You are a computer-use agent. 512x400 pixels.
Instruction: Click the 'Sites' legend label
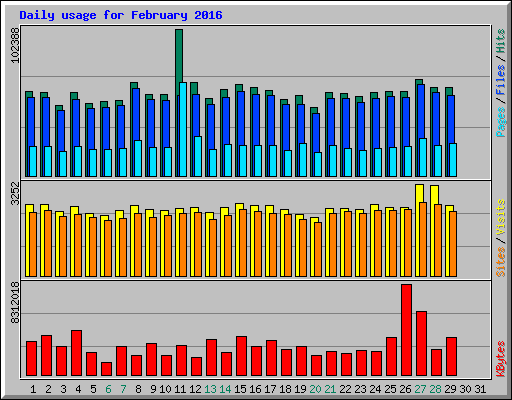point(501,262)
